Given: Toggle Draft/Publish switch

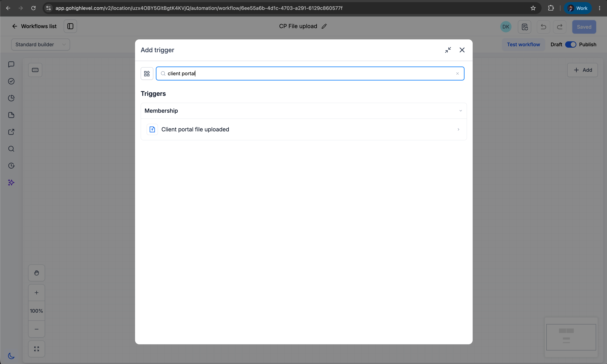Looking at the screenshot, I should pyautogui.click(x=570, y=44).
